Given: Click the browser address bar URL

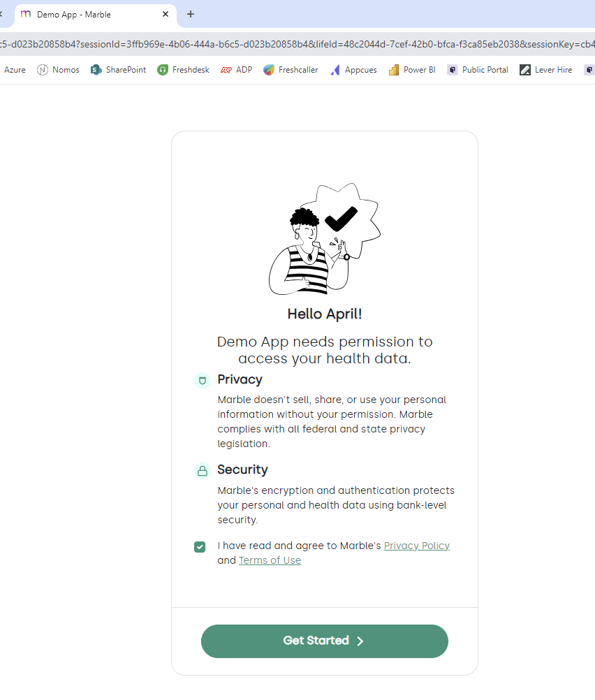Looking at the screenshot, I should pyautogui.click(x=297, y=44).
